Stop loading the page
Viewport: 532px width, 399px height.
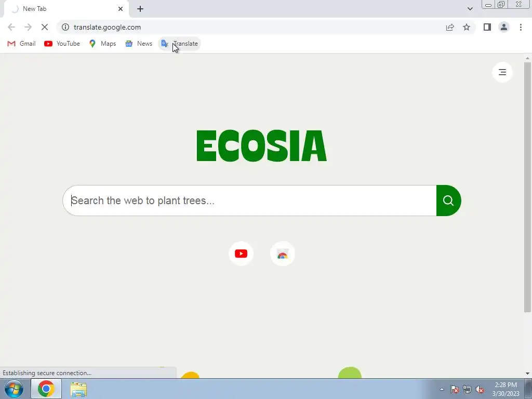45,27
